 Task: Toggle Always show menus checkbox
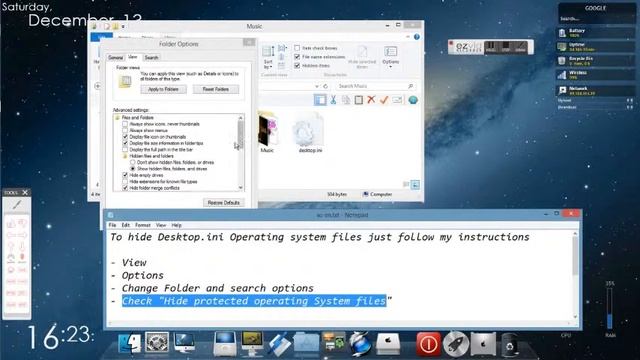click(x=125, y=130)
